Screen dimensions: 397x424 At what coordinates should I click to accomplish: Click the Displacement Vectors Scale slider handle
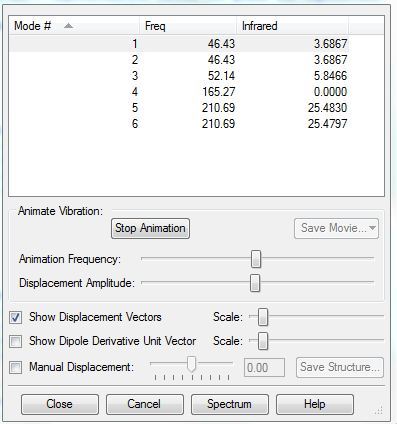(263, 317)
